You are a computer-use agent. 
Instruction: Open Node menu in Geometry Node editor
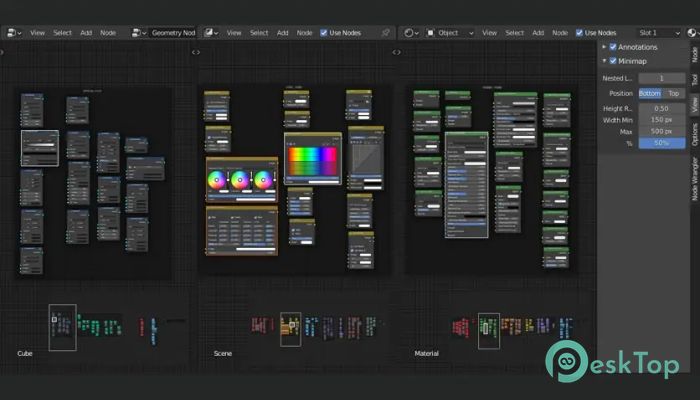(x=108, y=33)
